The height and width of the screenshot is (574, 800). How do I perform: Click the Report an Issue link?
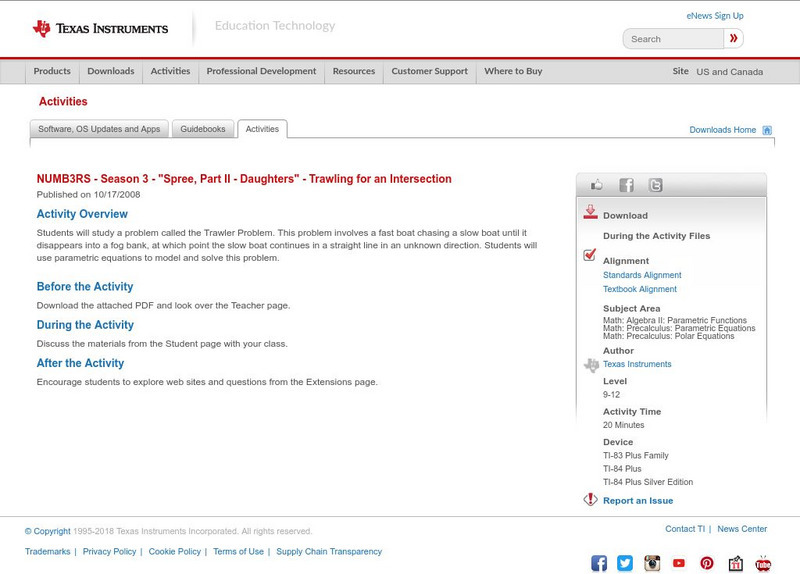coord(638,501)
